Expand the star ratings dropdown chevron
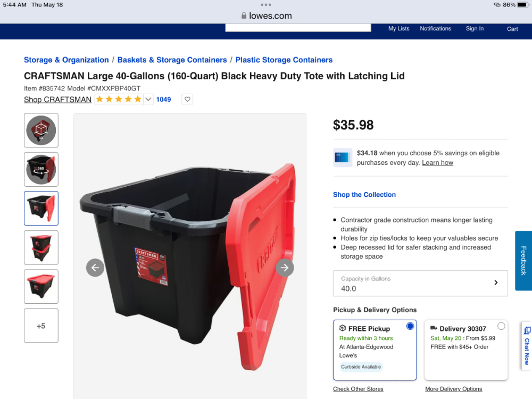The height and width of the screenshot is (399, 532). pyautogui.click(x=148, y=99)
